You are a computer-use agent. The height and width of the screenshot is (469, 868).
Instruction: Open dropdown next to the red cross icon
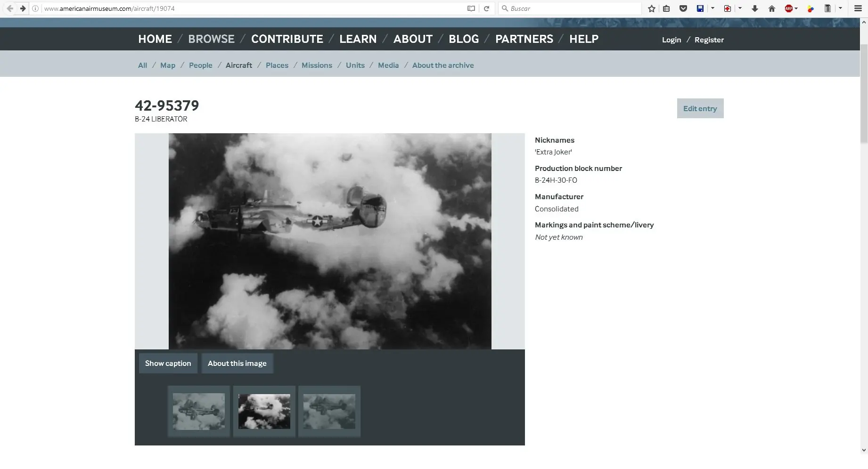click(x=740, y=8)
